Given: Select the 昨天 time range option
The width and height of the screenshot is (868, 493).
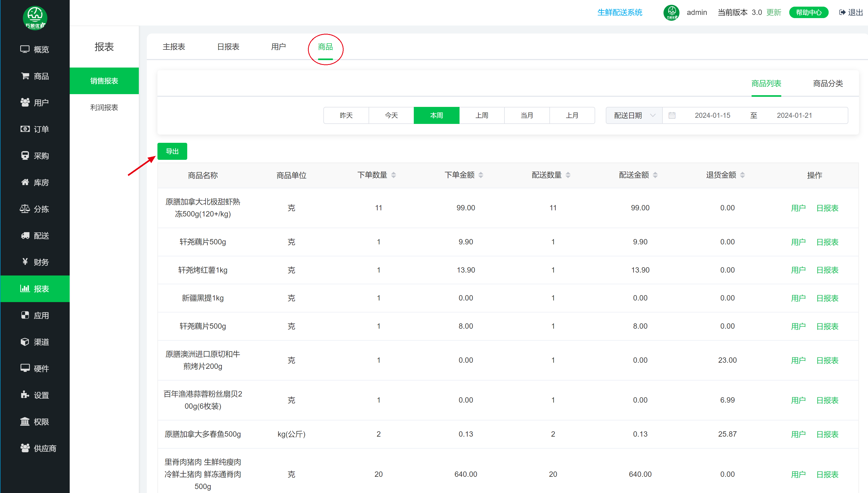Looking at the screenshot, I should click(346, 115).
